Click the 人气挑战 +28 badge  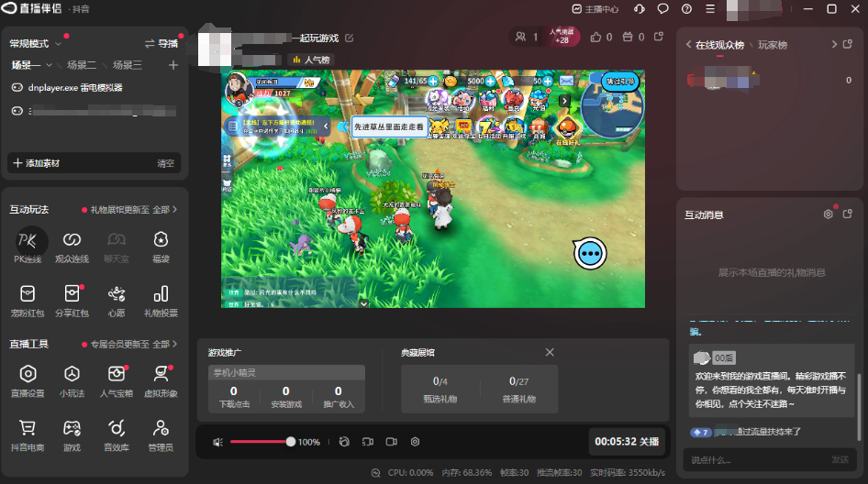point(562,37)
